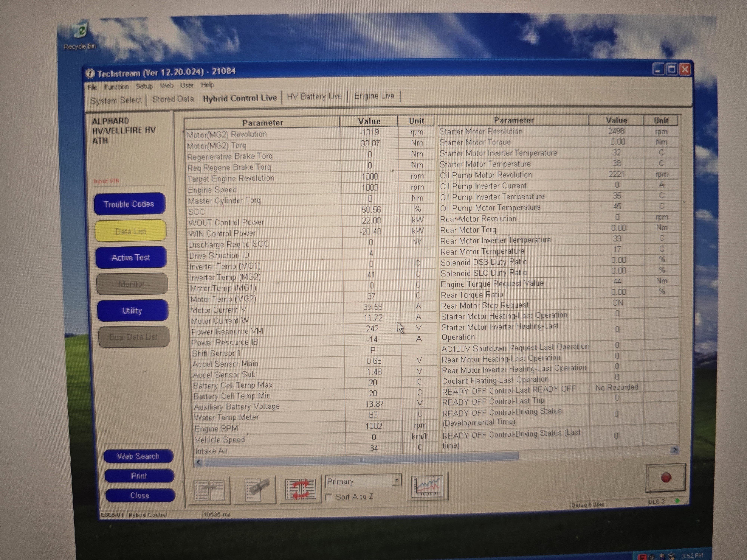The image size is (747, 560).
Task: Click the right Parameter column header
Action: (513, 121)
